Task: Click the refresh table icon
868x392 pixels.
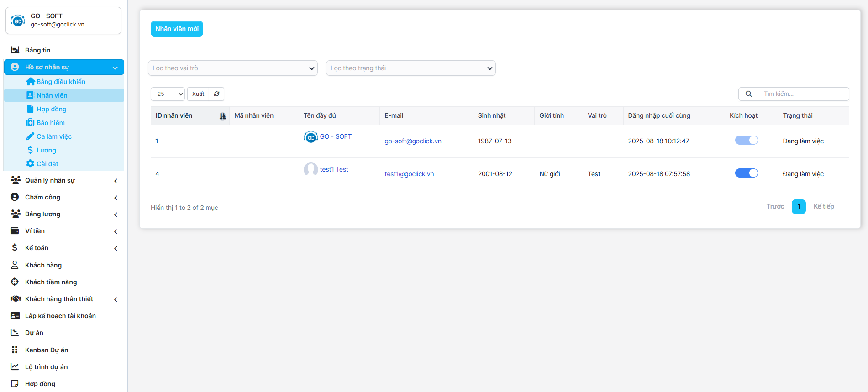Action: point(216,94)
